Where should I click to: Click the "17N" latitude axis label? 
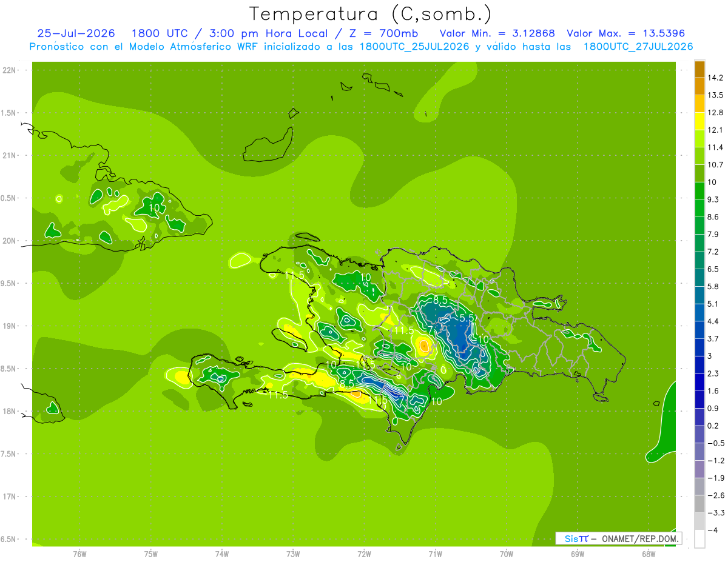click(x=10, y=497)
